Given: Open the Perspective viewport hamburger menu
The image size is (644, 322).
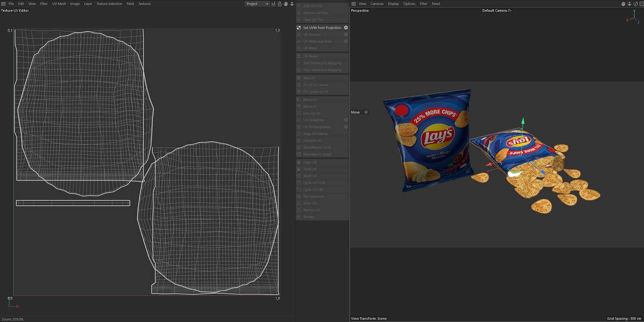Looking at the screenshot, I should pyautogui.click(x=353, y=4).
